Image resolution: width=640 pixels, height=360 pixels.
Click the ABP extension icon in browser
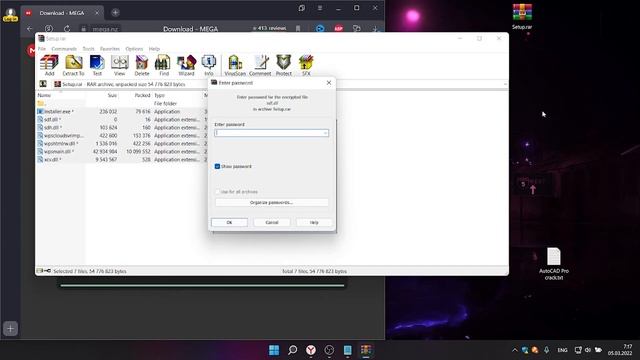(x=338, y=29)
